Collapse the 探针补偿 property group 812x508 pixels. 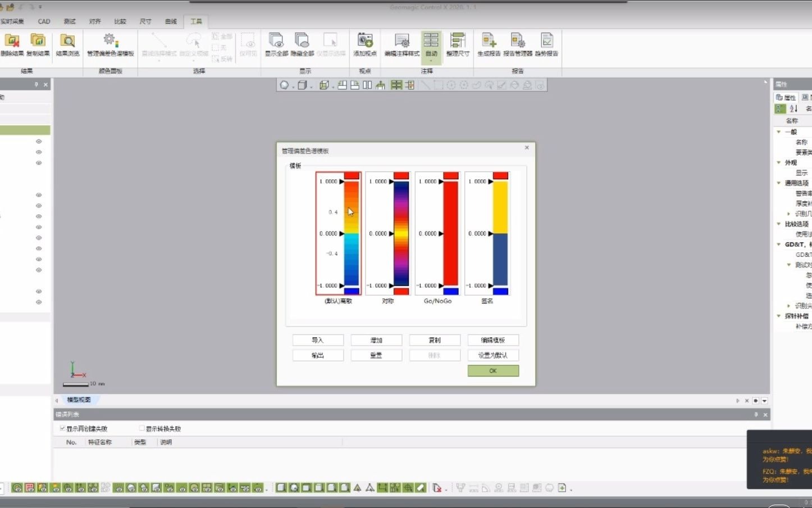click(779, 316)
